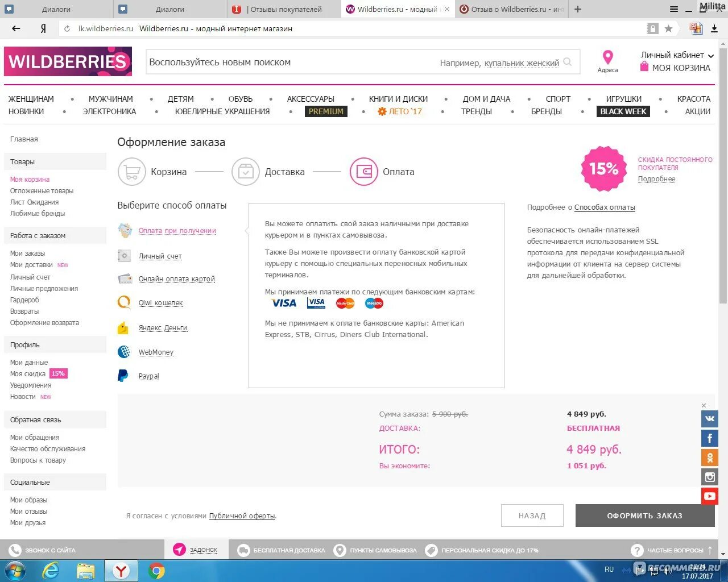The image size is (728, 582).
Task: Click the купальник женский search example
Action: (x=522, y=63)
